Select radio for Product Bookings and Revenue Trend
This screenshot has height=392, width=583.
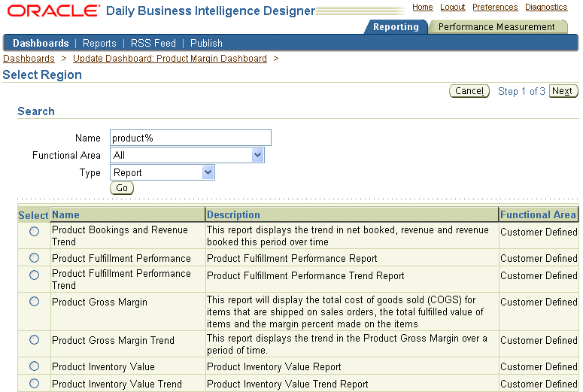pyautogui.click(x=34, y=231)
